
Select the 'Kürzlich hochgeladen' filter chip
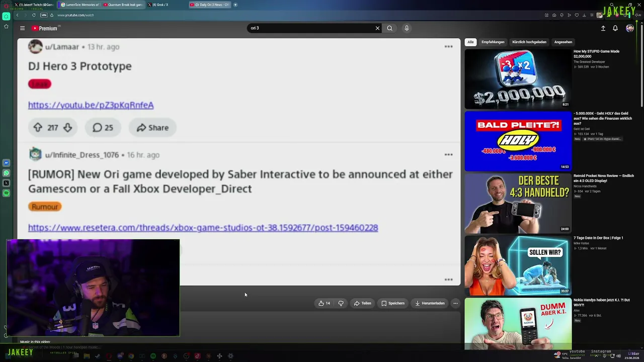tap(529, 42)
